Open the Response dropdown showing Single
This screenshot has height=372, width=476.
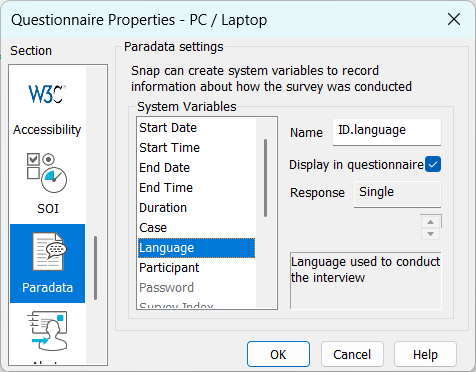[398, 193]
